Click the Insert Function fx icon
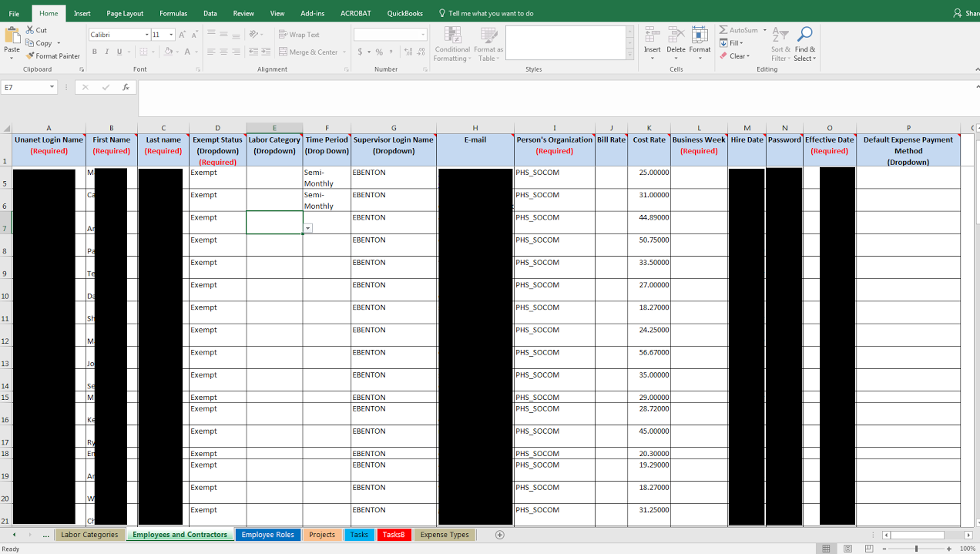Screen dimensions: 980x554 (126, 87)
